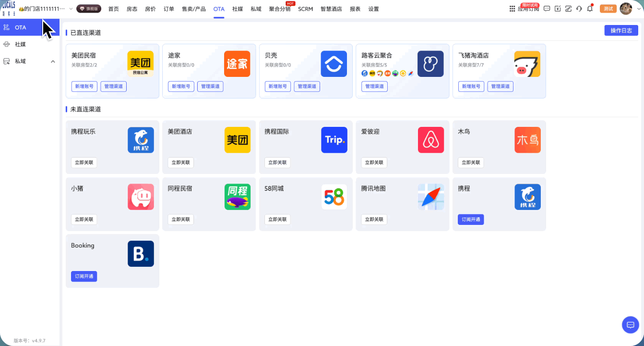Click the 旗舰版 badge
Image resolution: width=644 pixels, height=346 pixels.
coord(89,9)
